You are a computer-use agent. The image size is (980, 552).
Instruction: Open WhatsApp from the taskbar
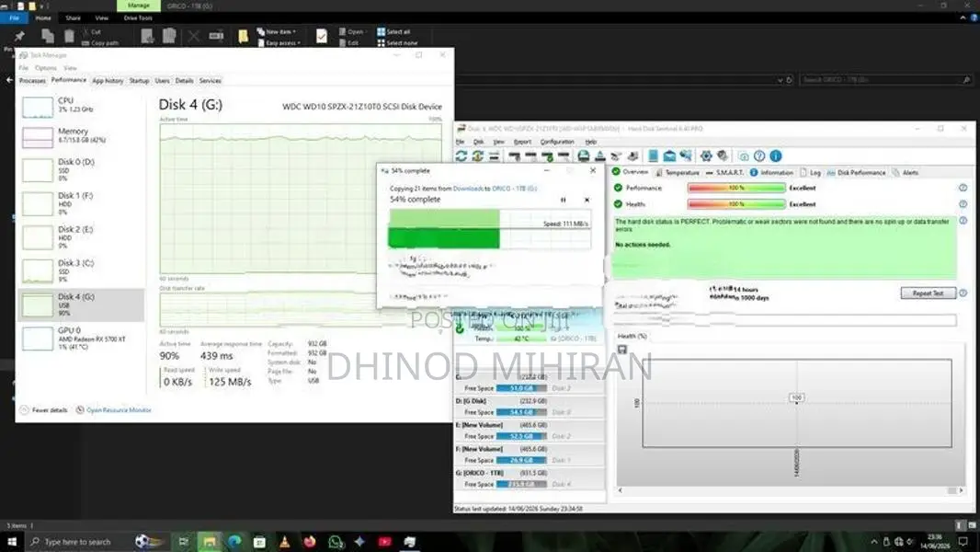tap(336, 541)
